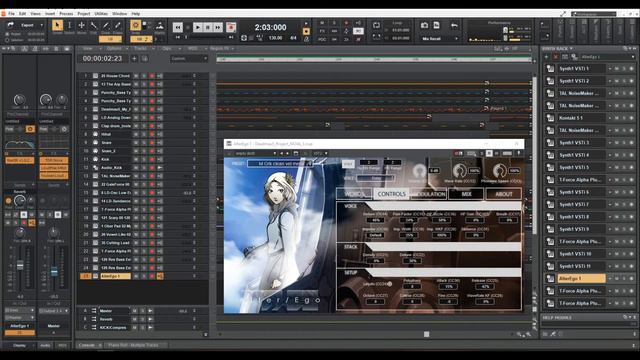Toggle the Snap to grid icon

(x=136, y=25)
